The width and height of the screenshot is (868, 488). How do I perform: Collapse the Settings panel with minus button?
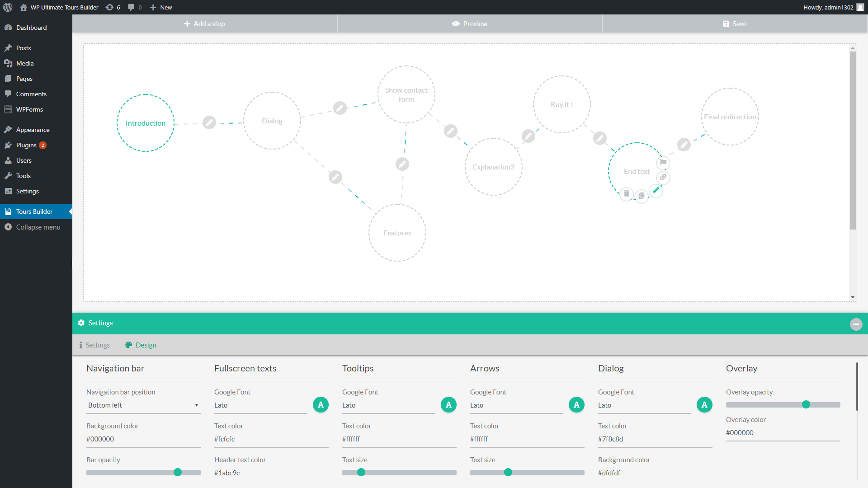click(x=856, y=324)
